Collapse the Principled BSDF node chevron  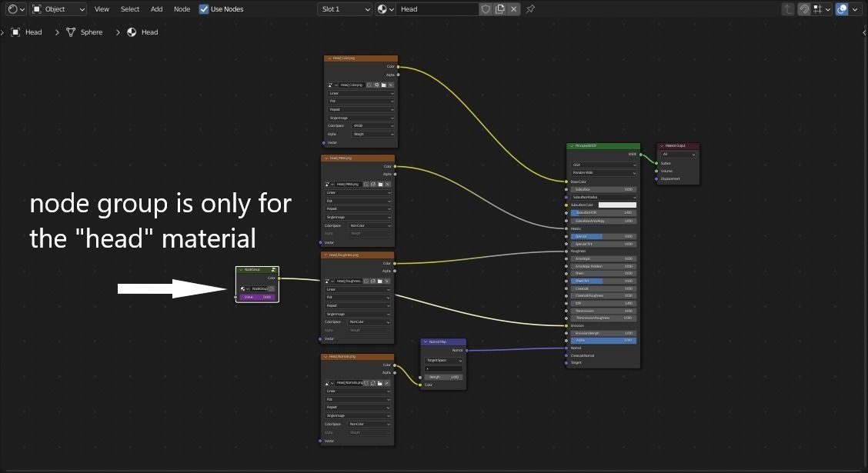click(572, 146)
